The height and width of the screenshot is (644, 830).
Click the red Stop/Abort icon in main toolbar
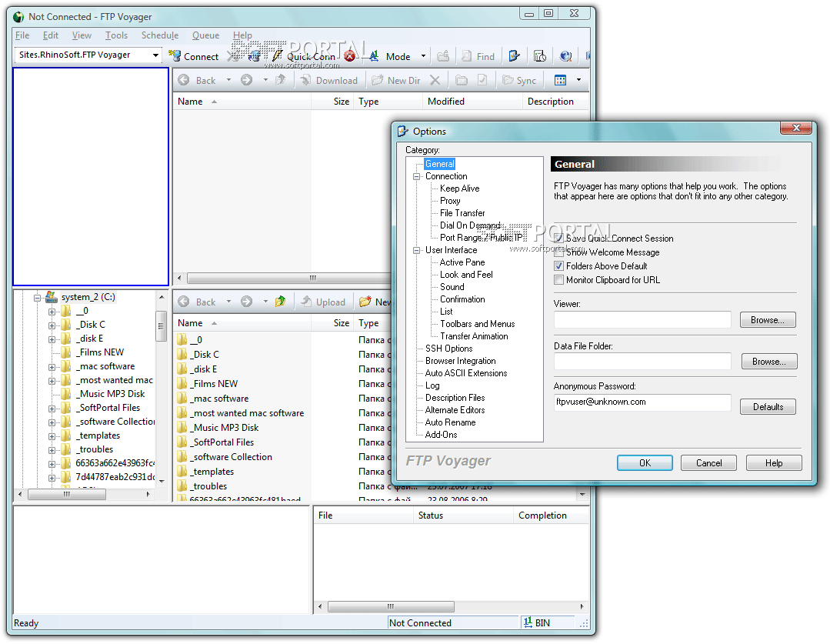click(x=349, y=55)
